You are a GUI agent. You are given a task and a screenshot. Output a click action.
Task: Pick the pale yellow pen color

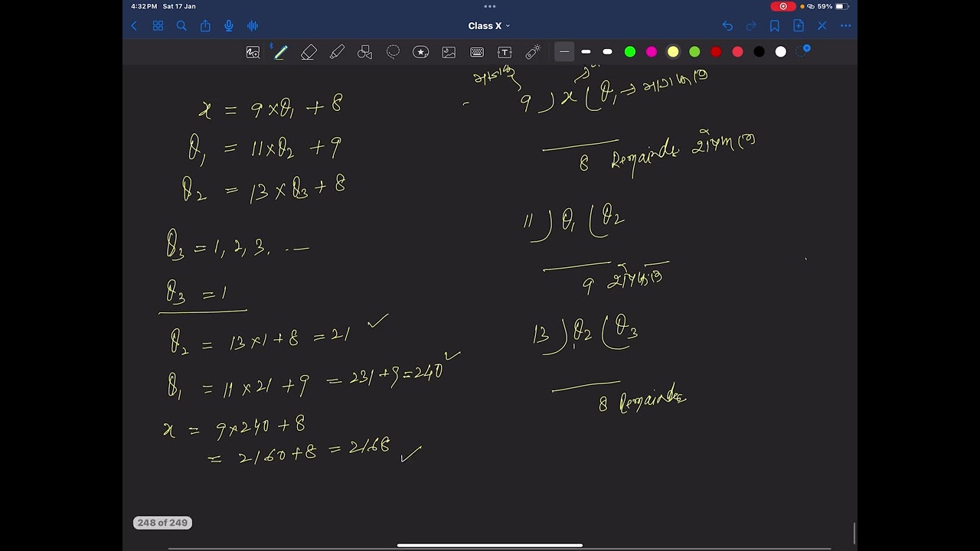(673, 52)
